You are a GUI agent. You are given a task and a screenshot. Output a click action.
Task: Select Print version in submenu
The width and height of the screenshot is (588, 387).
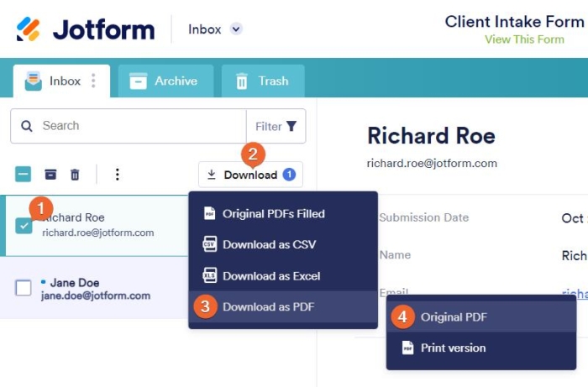(481, 348)
